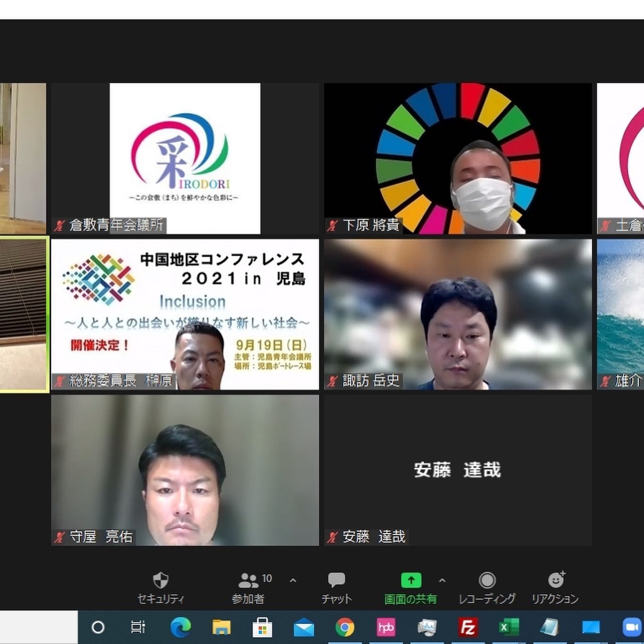Open the hpb app in the taskbar
Viewport: 644px width, 644px height.
tap(386, 627)
